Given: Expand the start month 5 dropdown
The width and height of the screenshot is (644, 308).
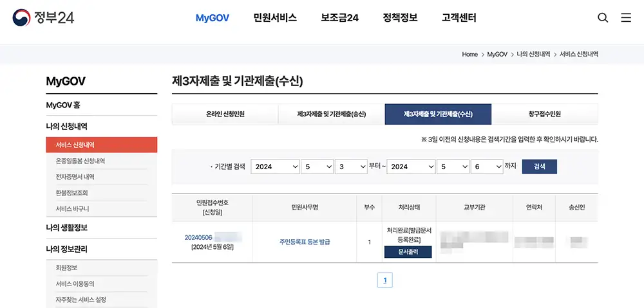Looking at the screenshot, I should click(317, 167).
